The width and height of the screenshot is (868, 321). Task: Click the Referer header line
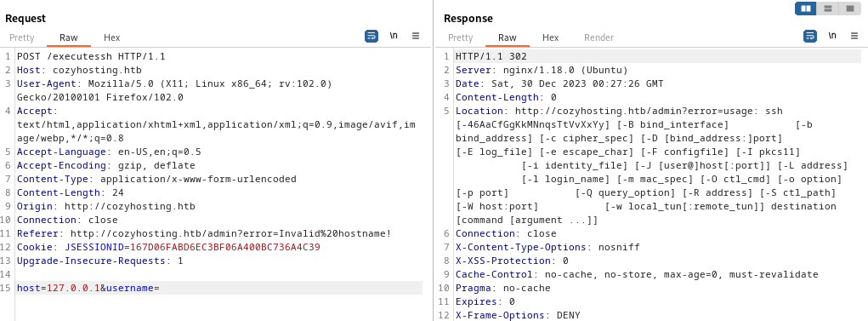pos(204,233)
